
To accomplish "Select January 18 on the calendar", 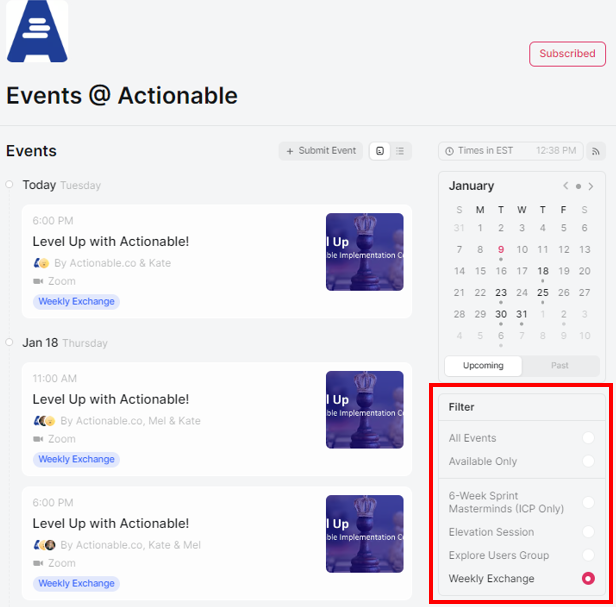I will (x=543, y=271).
